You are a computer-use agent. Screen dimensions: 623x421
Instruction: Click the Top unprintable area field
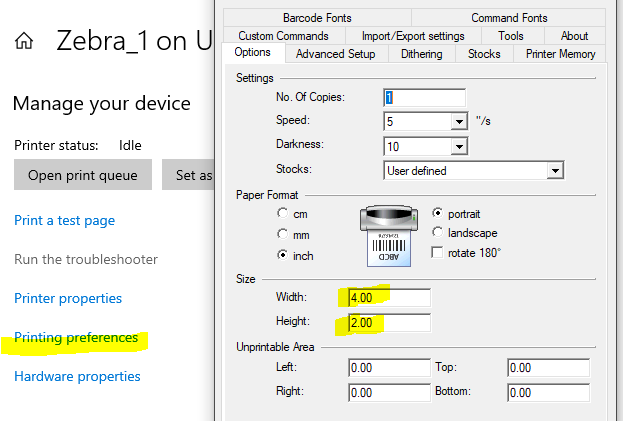coord(548,368)
